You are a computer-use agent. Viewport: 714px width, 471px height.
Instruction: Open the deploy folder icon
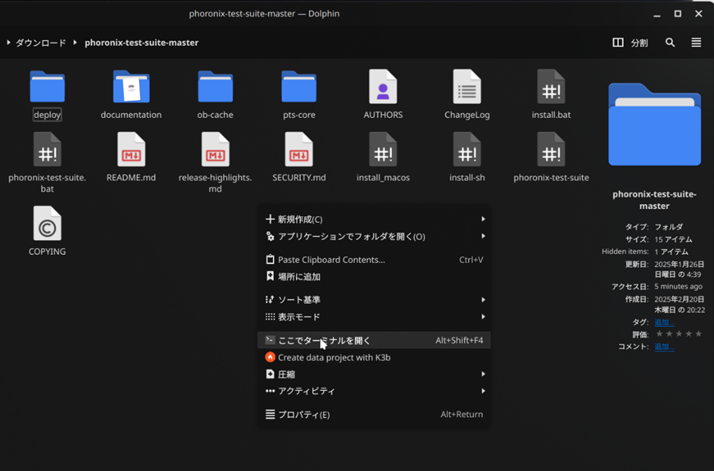tap(47, 87)
